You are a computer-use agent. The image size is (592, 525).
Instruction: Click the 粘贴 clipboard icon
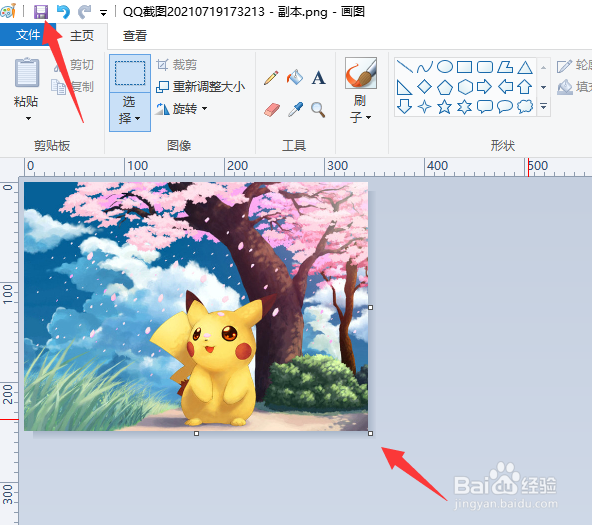pos(26,72)
